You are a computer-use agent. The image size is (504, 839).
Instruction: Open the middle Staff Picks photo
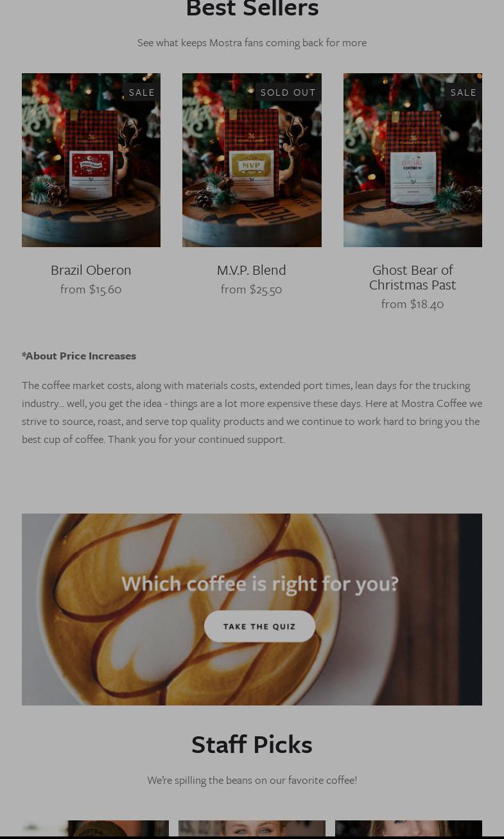(x=252, y=828)
